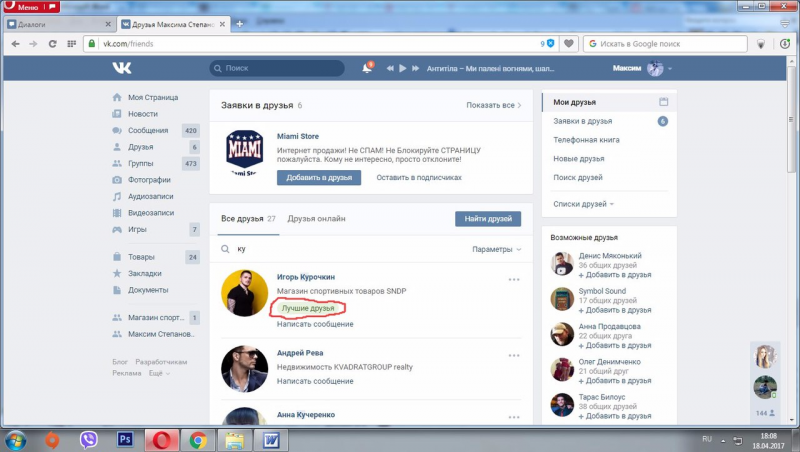The height and width of the screenshot is (452, 800).
Task: Switch to Все друзья tab
Action: [248, 219]
